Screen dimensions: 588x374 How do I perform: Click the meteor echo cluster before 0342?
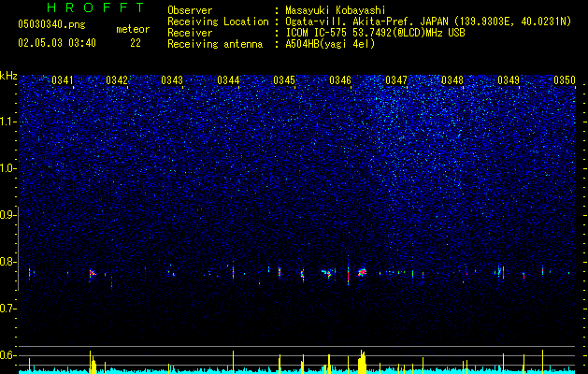92,273
